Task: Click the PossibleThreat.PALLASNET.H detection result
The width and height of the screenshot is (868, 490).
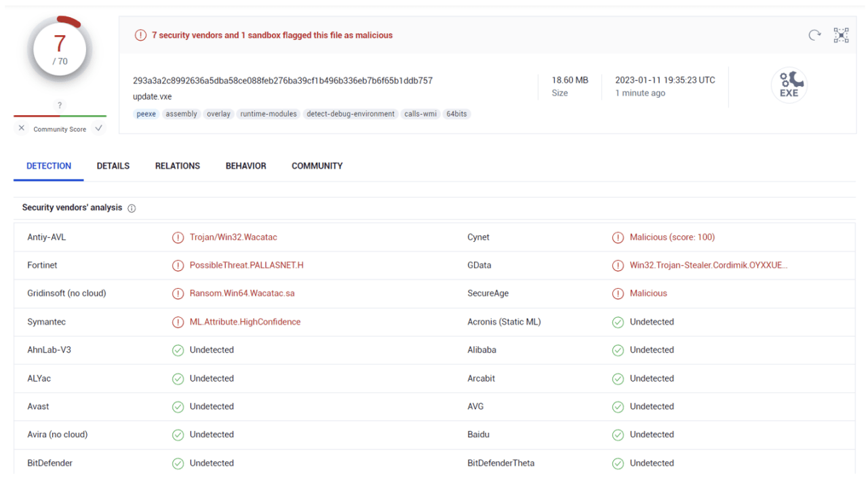Action: pos(247,266)
